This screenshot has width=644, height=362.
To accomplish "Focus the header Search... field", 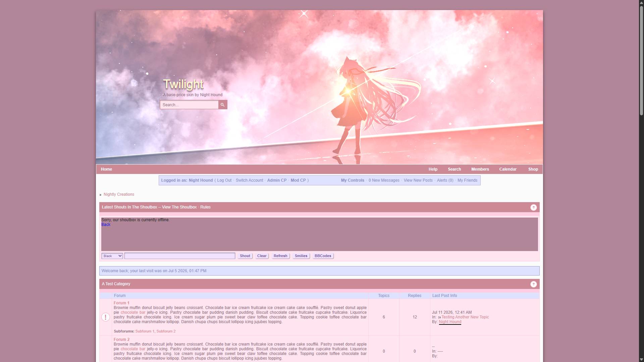I will (x=189, y=105).
